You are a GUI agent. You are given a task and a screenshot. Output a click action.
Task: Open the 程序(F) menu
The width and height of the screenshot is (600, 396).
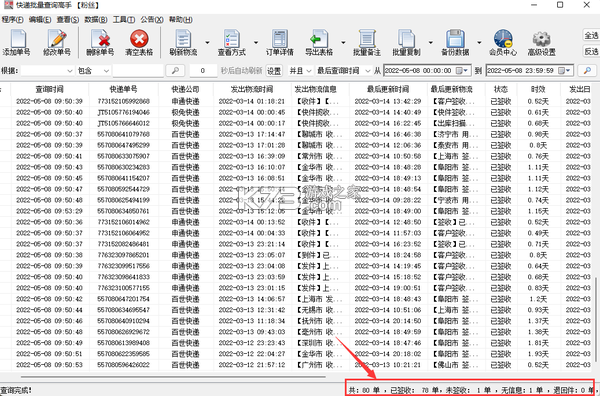coord(12,20)
